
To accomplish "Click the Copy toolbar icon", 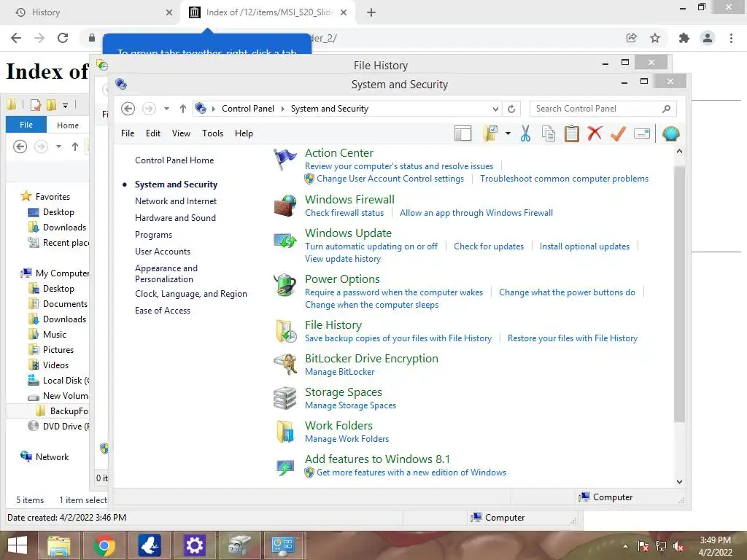I will coord(549,134).
